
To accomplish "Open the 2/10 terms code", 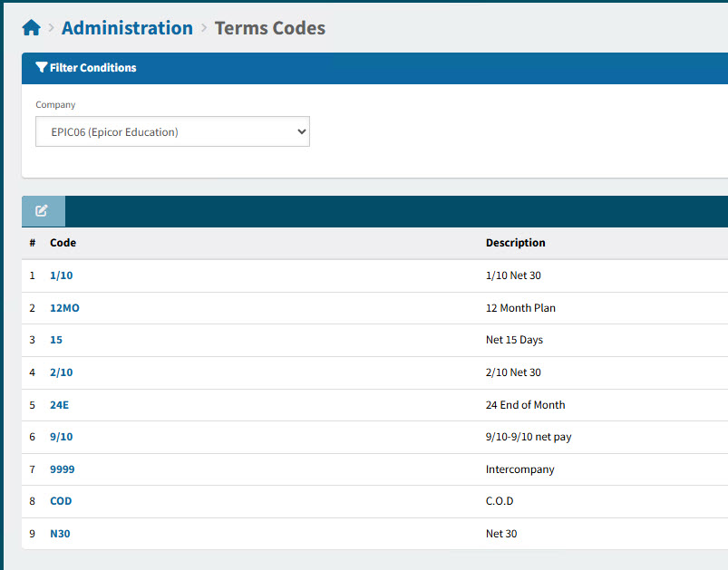I will [x=61, y=372].
